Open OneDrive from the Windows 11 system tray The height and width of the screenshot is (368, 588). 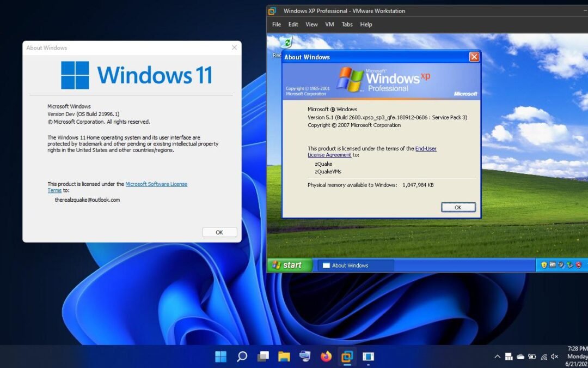[x=520, y=357]
